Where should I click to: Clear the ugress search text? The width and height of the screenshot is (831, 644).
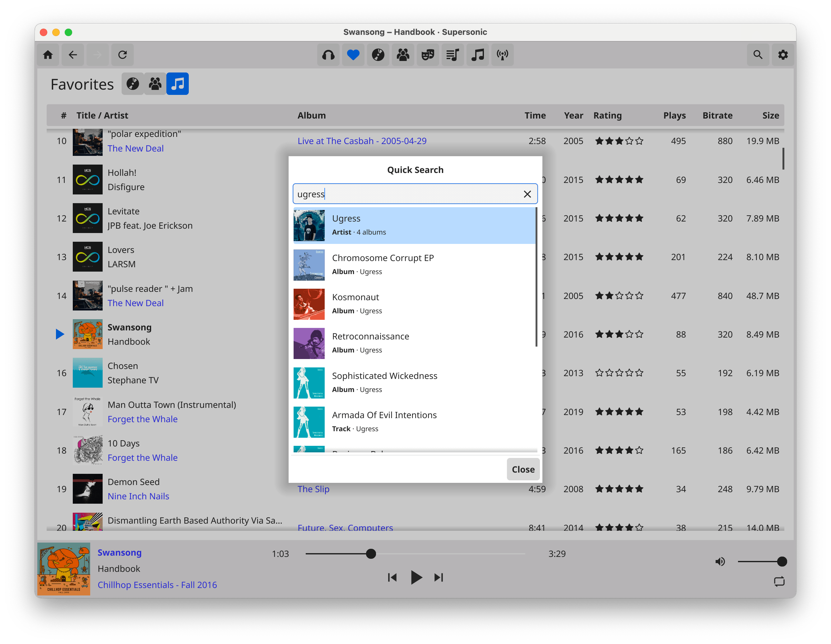(x=527, y=194)
